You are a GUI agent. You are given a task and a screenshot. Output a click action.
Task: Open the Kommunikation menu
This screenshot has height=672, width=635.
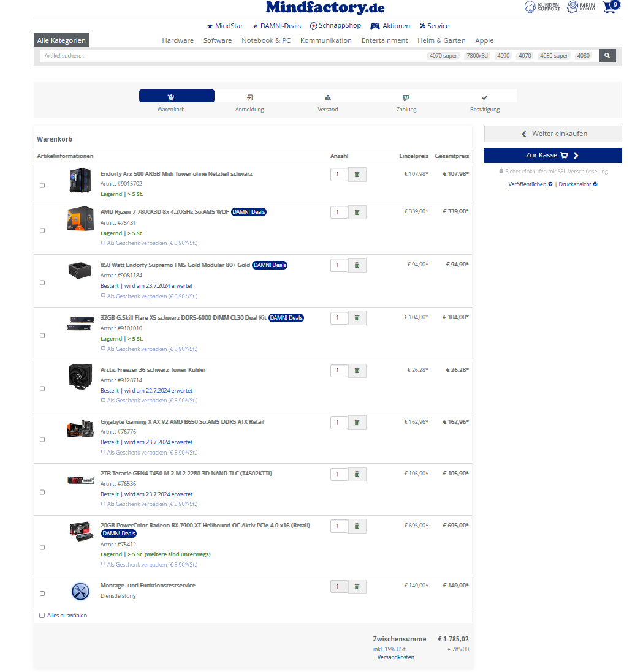point(326,40)
